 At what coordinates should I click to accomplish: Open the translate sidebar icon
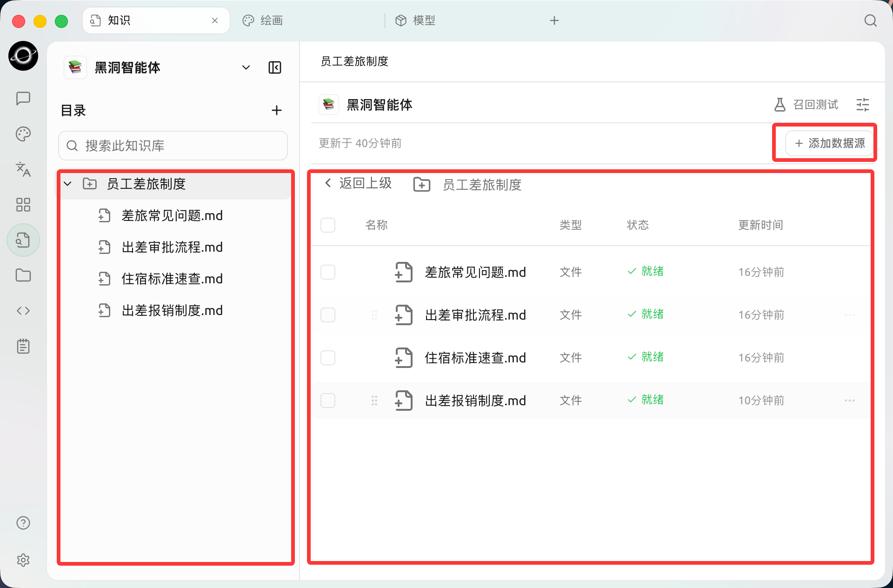pos(23,169)
